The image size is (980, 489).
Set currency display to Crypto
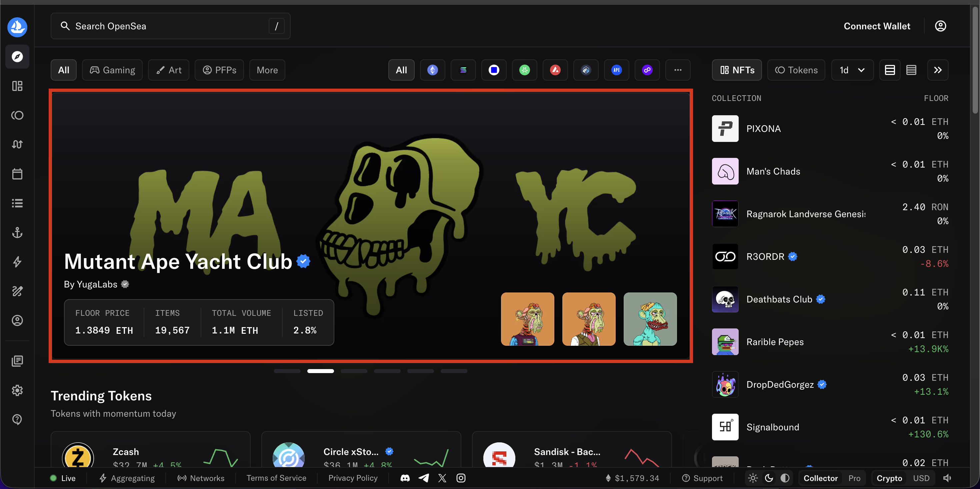coord(889,478)
